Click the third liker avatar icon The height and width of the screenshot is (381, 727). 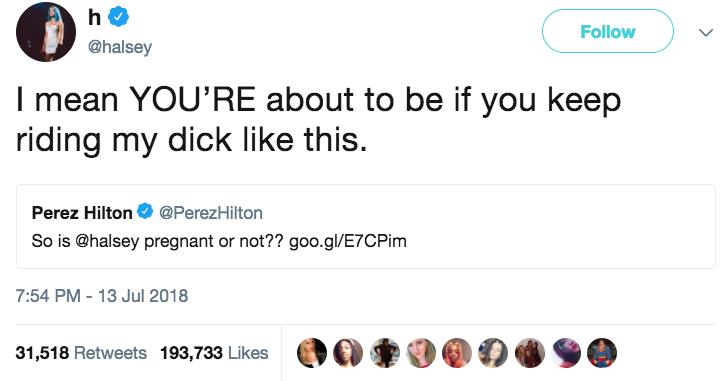[x=385, y=353]
